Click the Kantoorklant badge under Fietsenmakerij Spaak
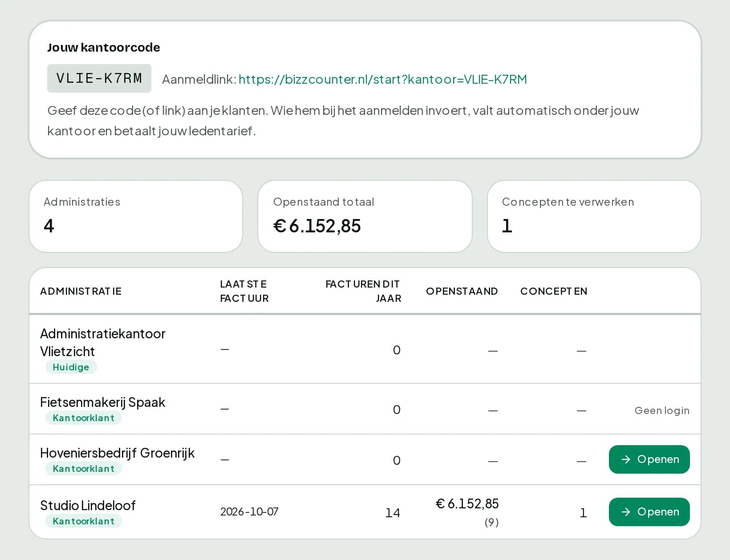The width and height of the screenshot is (730, 560). [84, 418]
